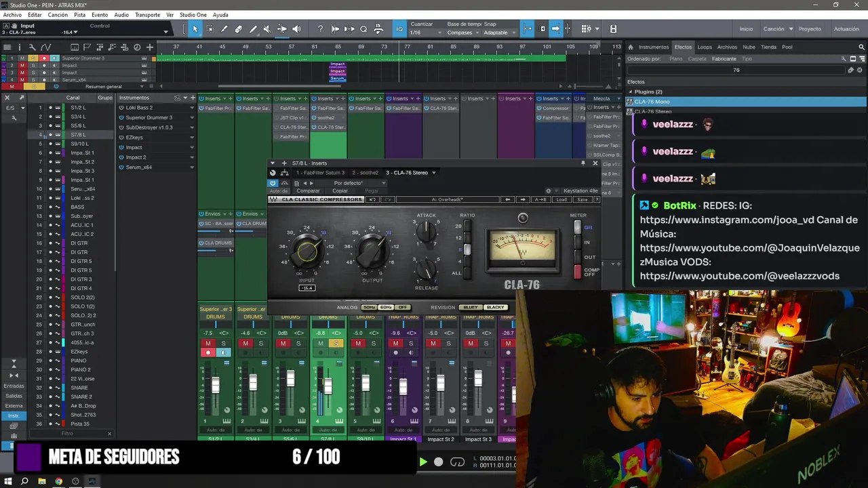Screen dimensions: 868x488
Task: Click the Waves Load button
Action: [x=561, y=199]
